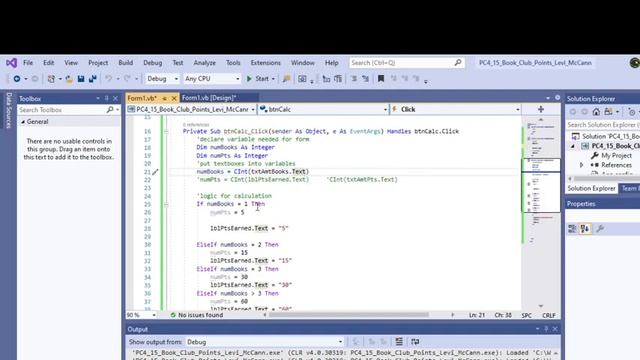Click the Undo arrow icon
This screenshot has height=360, width=640.
[x=108, y=79]
